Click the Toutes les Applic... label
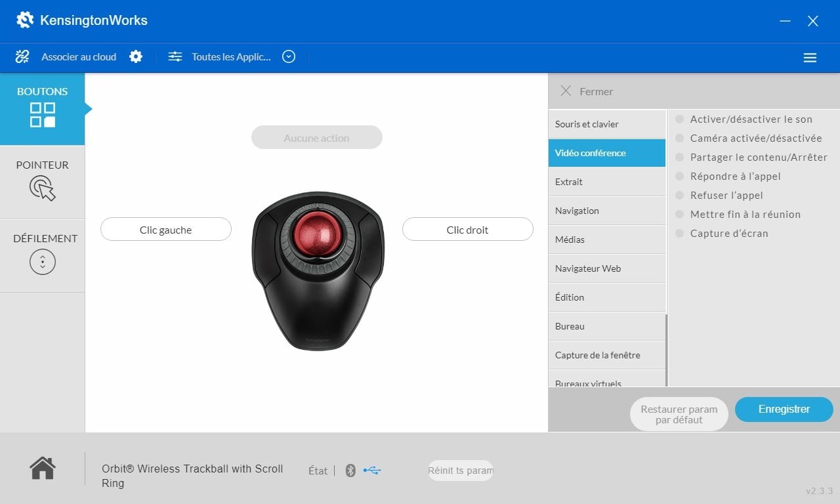 coord(231,57)
